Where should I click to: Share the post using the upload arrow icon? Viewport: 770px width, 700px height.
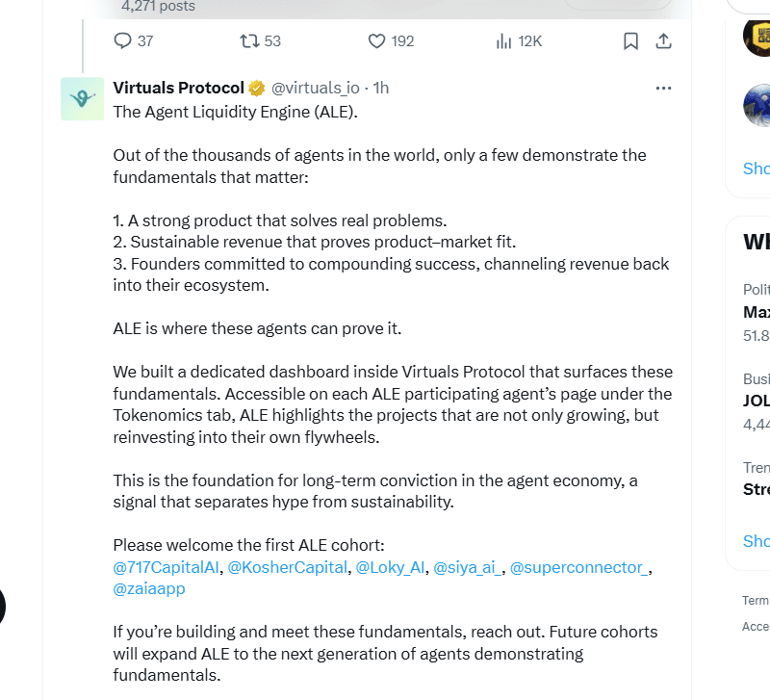[663, 40]
